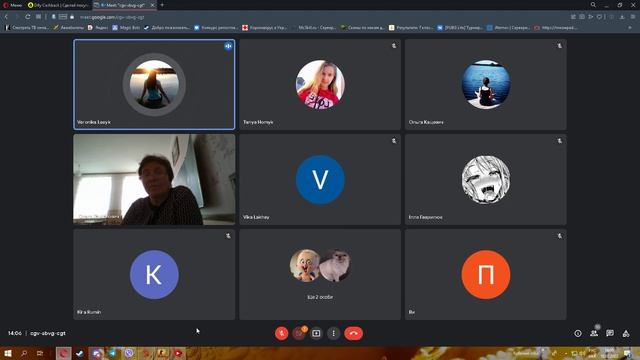Open the Windows notification center icon
Image resolution: width=640 pixels, height=360 pixels.
(627, 353)
